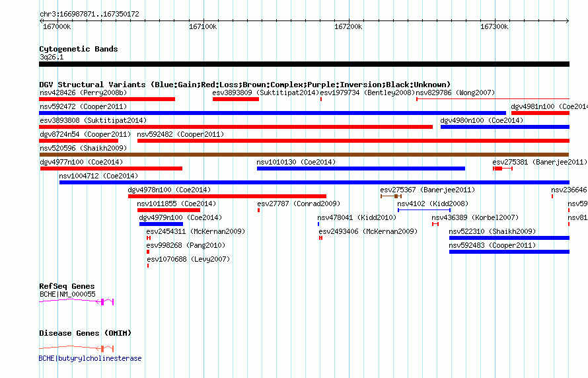Click the 167000k ruler tick label

pos(57,26)
